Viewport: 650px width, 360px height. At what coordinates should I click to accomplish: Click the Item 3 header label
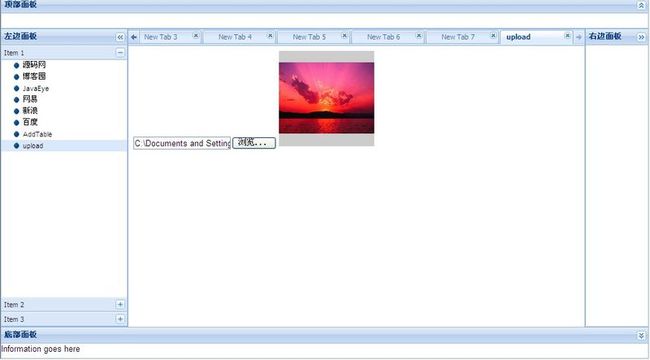(14, 319)
